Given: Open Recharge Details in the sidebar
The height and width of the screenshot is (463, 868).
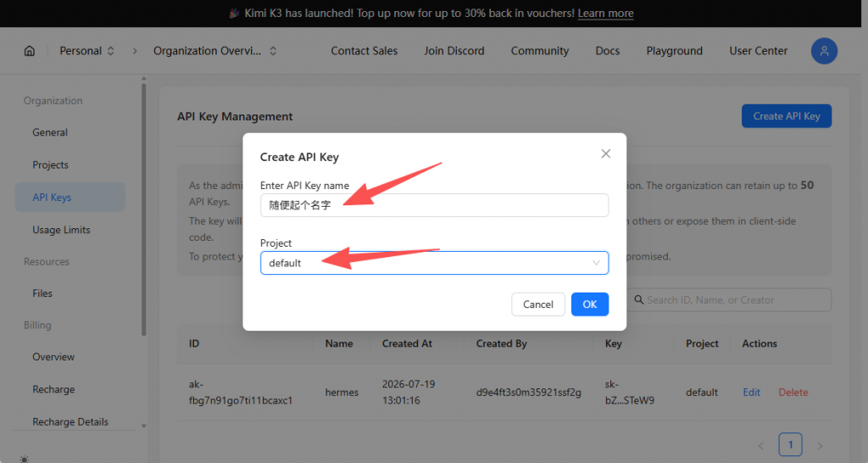Looking at the screenshot, I should coord(70,422).
